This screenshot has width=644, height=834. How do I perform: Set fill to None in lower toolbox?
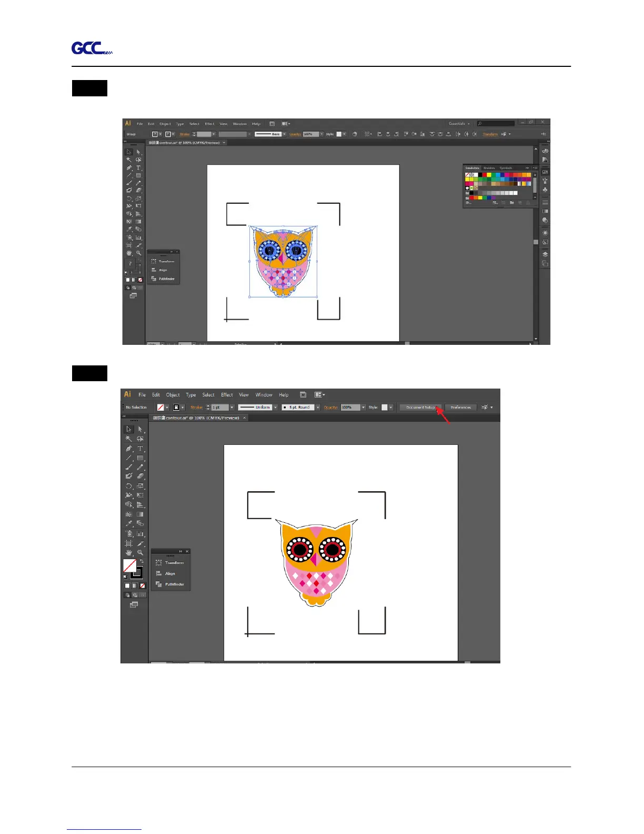pyautogui.click(x=142, y=585)
